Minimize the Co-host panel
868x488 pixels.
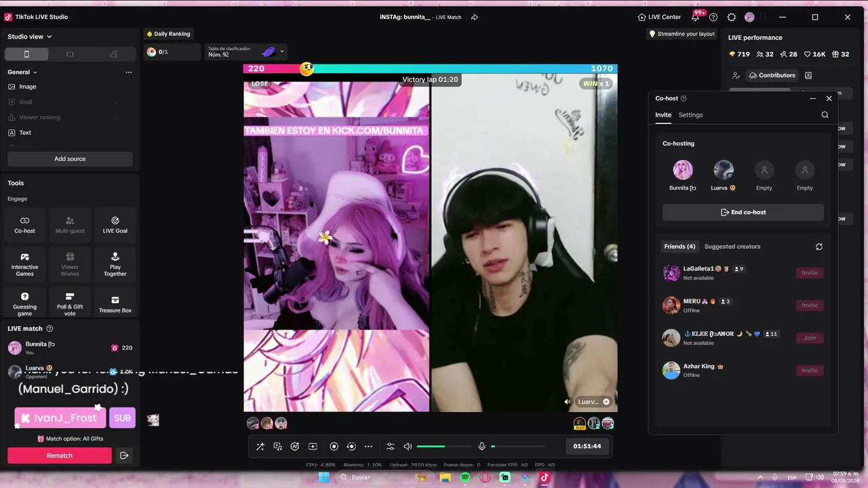tap(813, 98)
